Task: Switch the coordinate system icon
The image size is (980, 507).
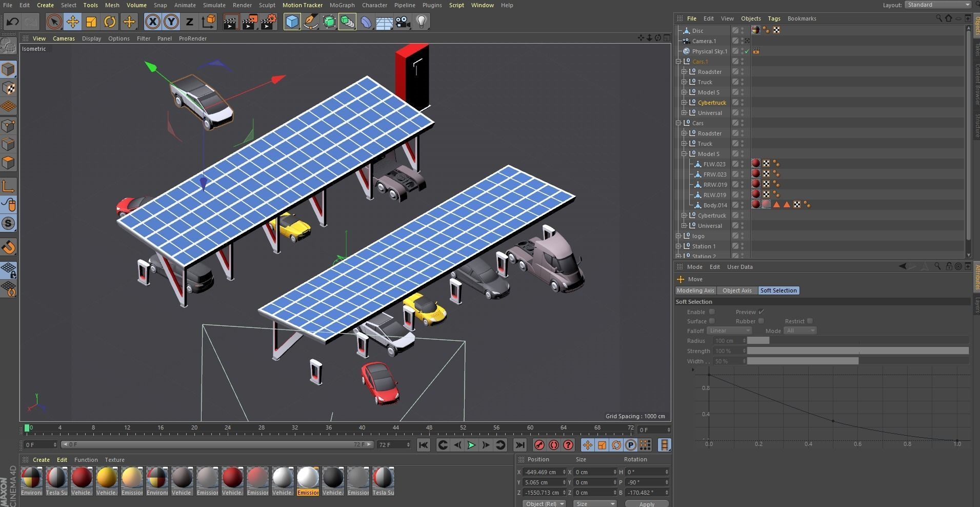Action: click(x=209, y=22)
